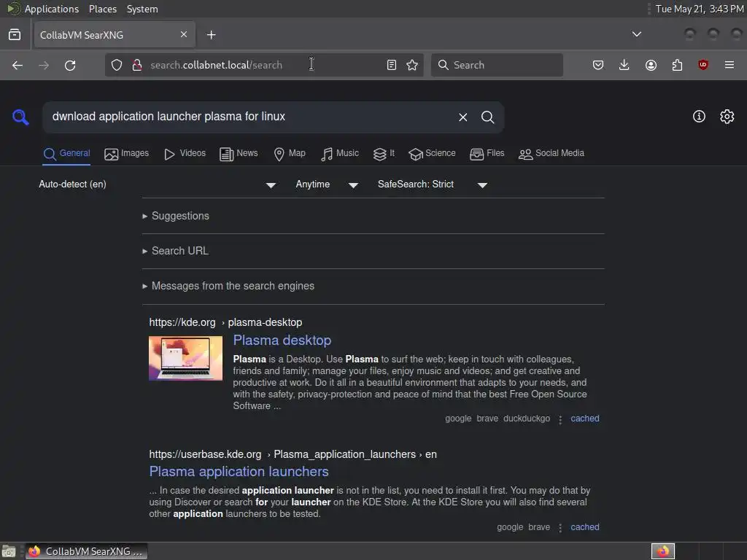This screenshot has height=560, width=747.
Task: Open the Plasma application launchers link
Action: pyautogui.click(x=239, y=472)
